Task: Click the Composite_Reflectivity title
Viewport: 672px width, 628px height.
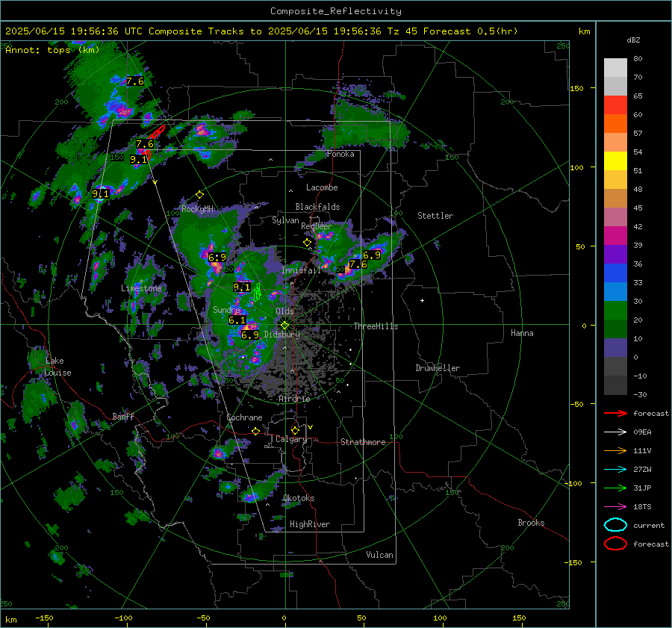Action: (336, 11)
